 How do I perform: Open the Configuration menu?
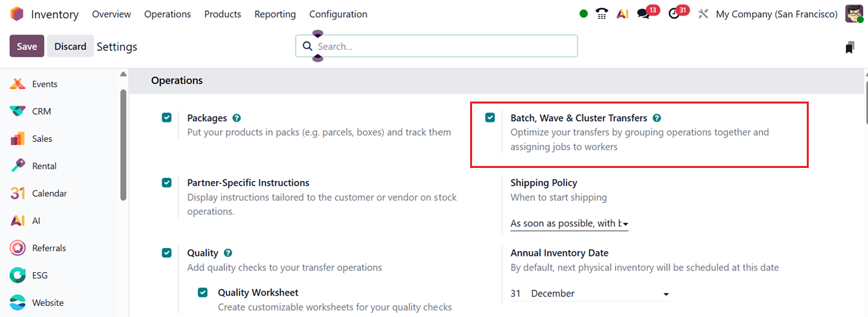click(338, 14)
